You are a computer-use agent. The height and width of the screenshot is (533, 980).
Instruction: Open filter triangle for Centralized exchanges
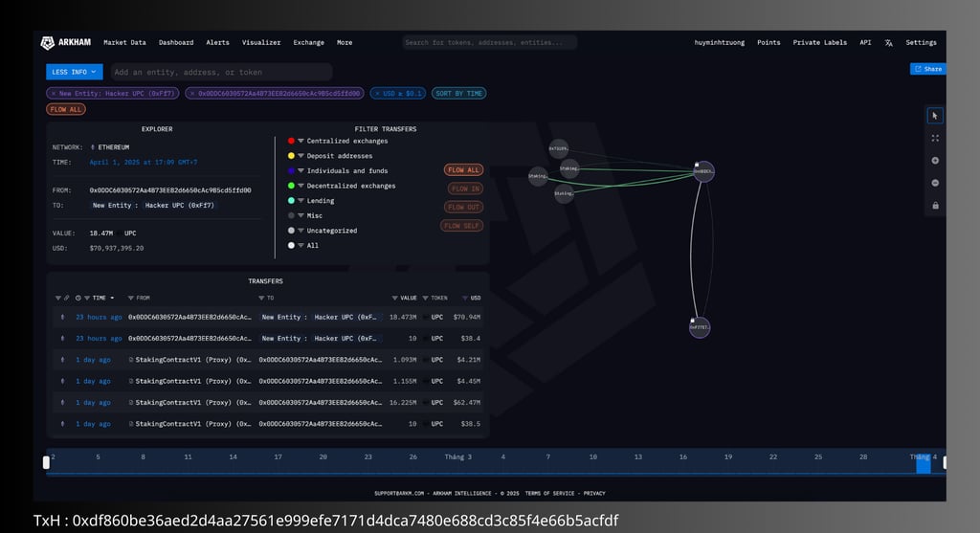[301, 141]
